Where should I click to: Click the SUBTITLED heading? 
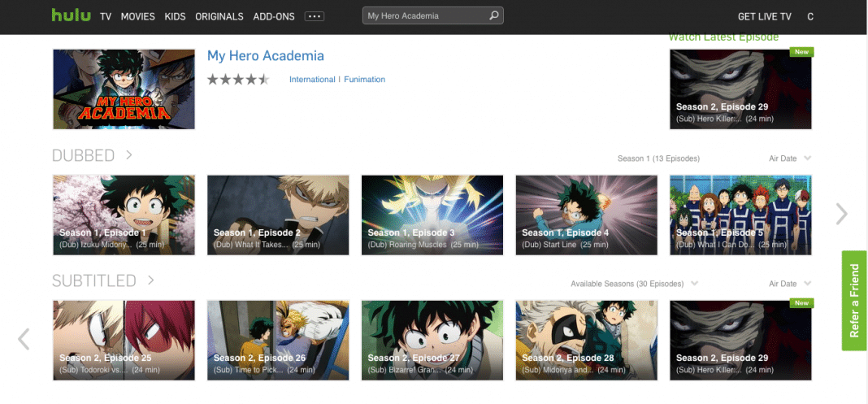[94, 280]
